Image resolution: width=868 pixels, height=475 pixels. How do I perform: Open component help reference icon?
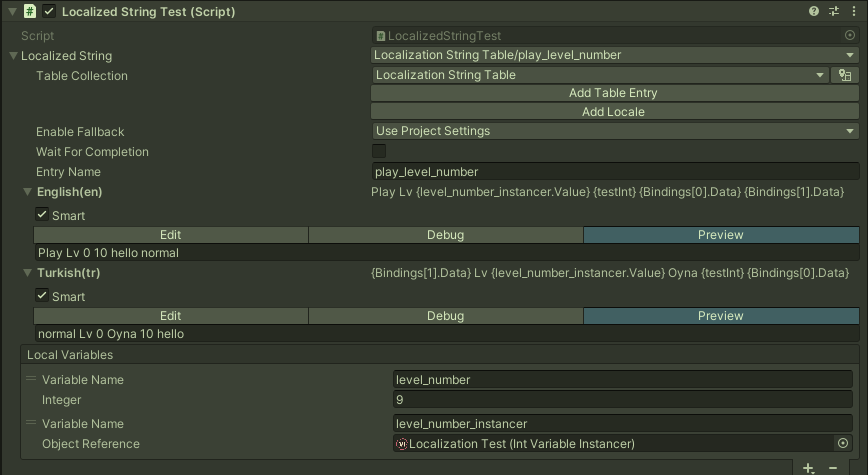(814, 11)
